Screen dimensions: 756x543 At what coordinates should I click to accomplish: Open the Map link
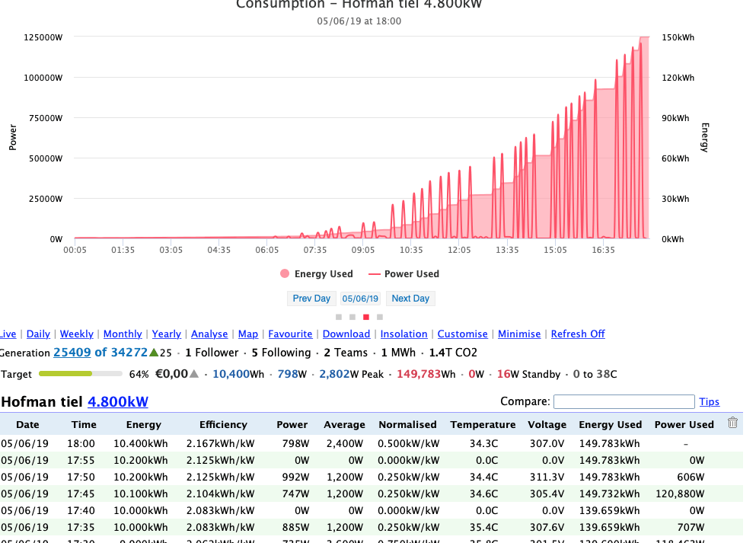pyautogui.click(x=248, y=334)
